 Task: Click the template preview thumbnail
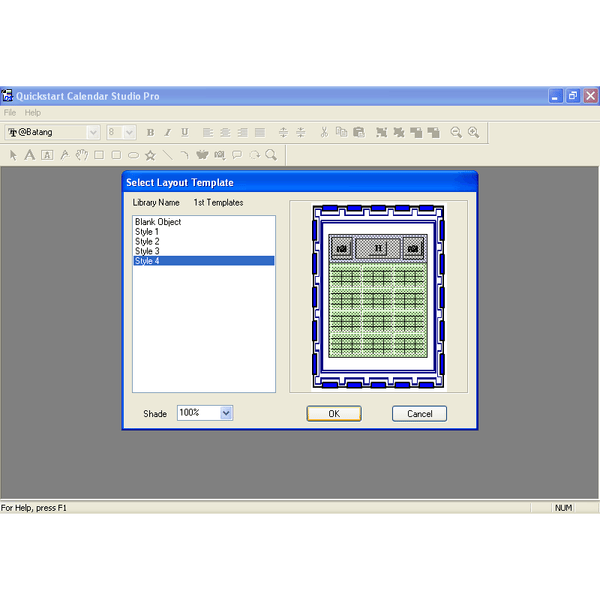[378, 297]
